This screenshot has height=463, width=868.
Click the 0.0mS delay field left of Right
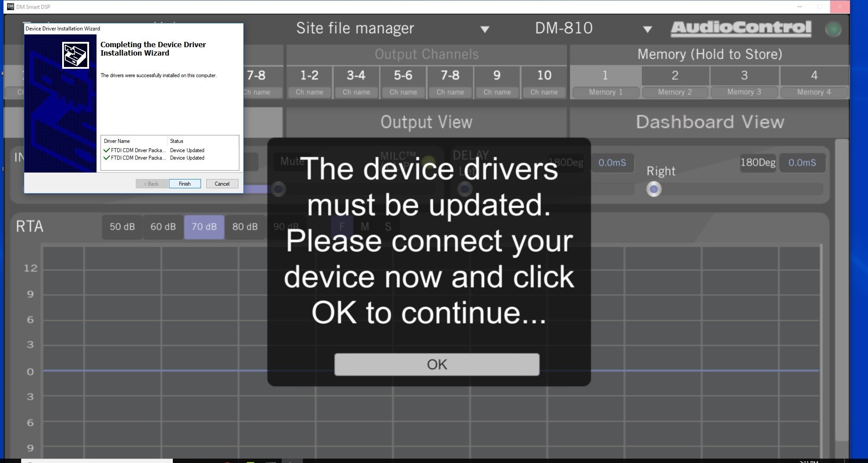[612, 163]
